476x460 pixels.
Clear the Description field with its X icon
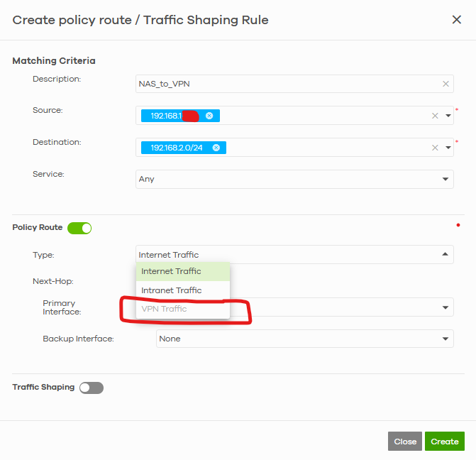click(x=445, y=84)
